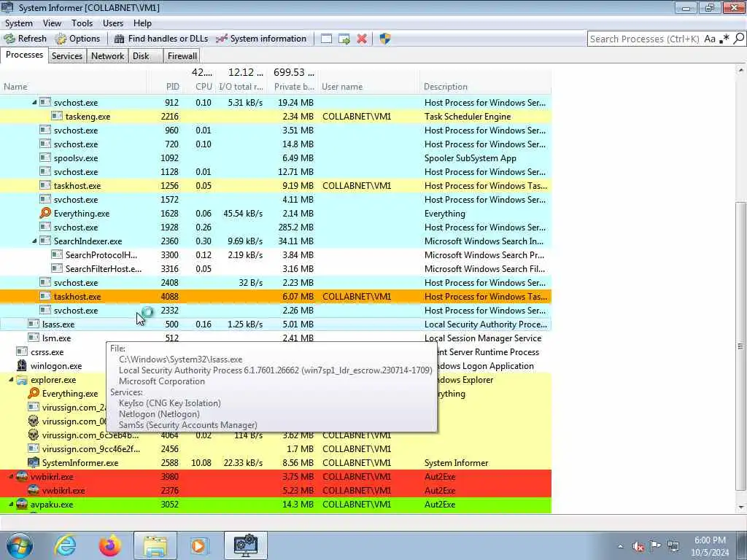Image resolution: width=747 pixels, height=560 pixels.
Task: Click Everything.exe icon under explorer.exe
Action: click(x=34, y=393)
